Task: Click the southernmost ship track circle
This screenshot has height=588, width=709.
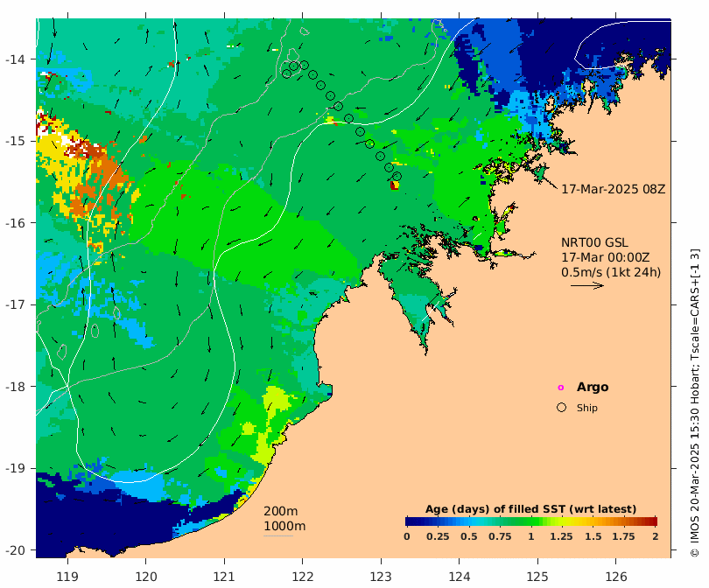Action: [397, 176]
